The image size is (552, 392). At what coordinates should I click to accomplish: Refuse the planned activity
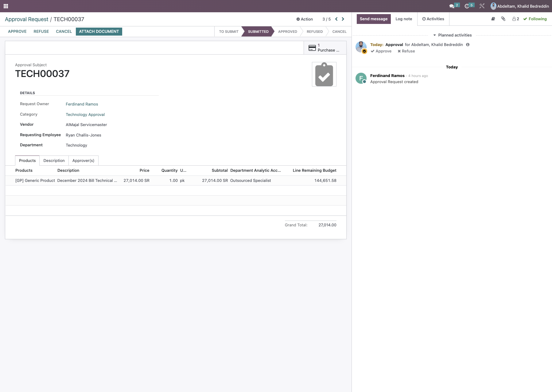click(406, 51)
